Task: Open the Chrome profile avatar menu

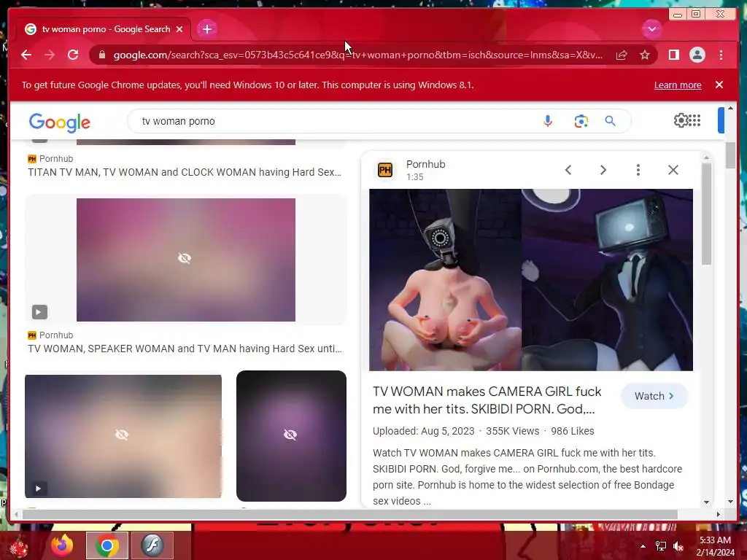Action: [697, 55]
